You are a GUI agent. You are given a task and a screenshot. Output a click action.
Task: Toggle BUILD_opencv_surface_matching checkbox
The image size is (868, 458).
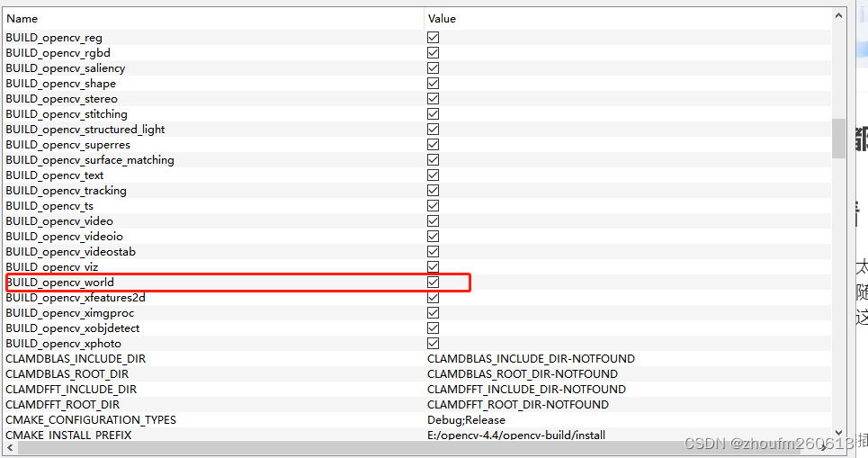point(433,159)
